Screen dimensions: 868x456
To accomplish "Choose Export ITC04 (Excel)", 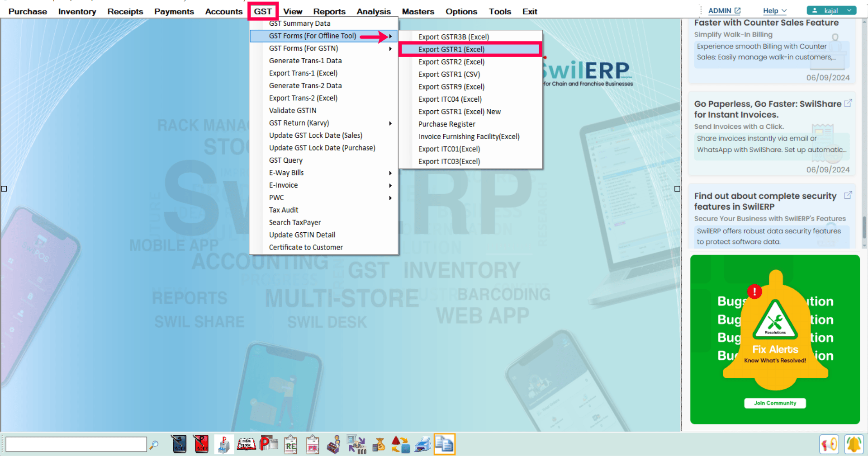I will click(x=470, y=99).
